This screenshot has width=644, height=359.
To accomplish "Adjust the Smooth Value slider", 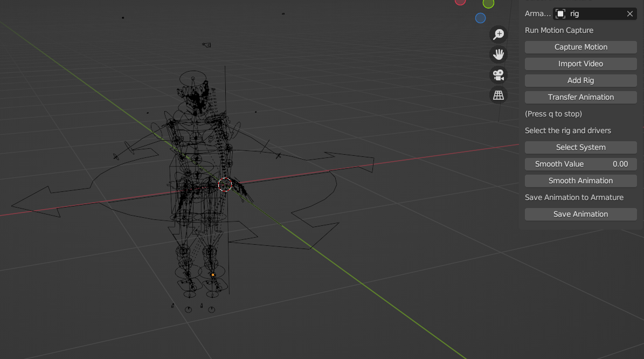I will click(580, 164).
